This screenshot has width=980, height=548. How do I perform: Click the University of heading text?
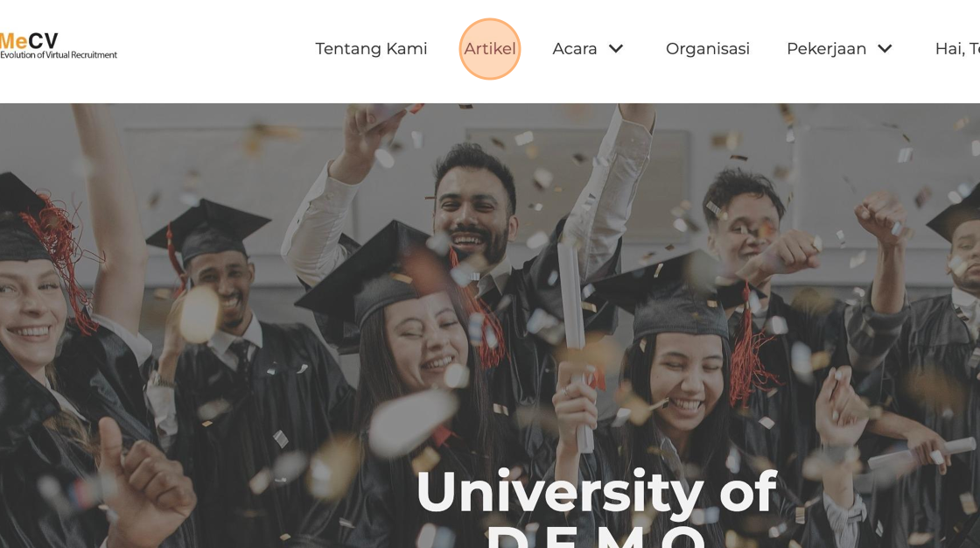coord(596,492)
